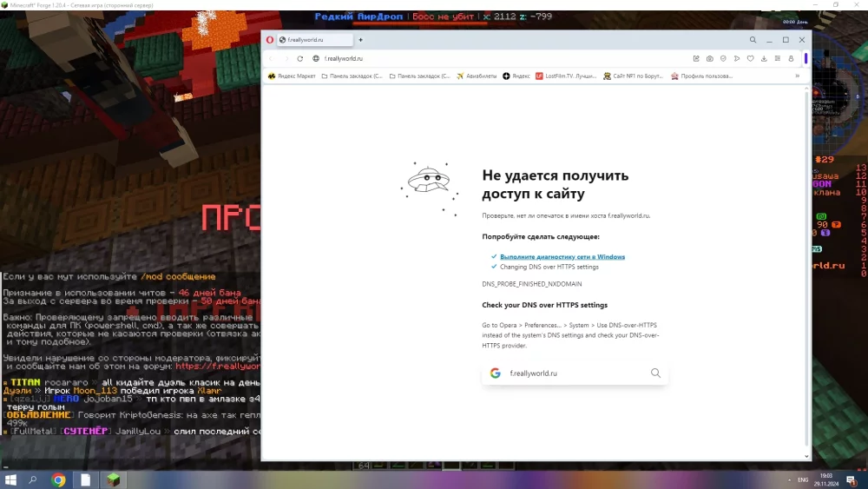Open the Opera main menu logo
The width and height of the screenshot is (868, 489).
point(270,40)
